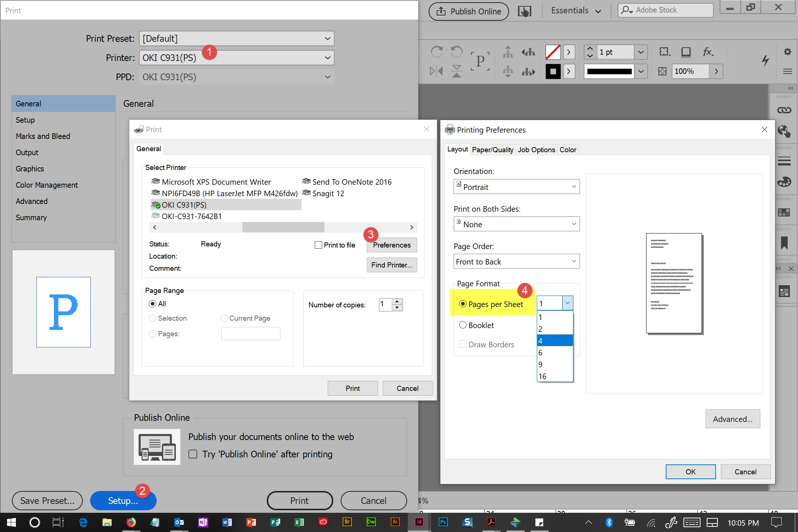Click the Illustrator taskbar icon
798x532 pixels.
click(395, 522)
